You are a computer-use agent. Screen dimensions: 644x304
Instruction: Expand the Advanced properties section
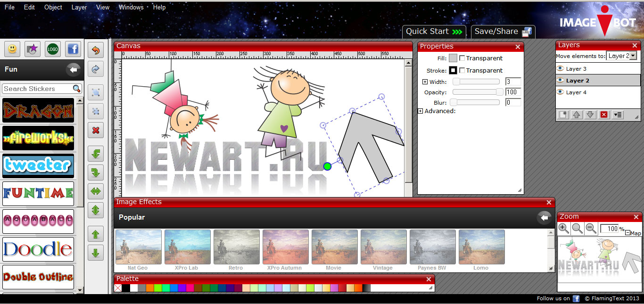point(421,111)
